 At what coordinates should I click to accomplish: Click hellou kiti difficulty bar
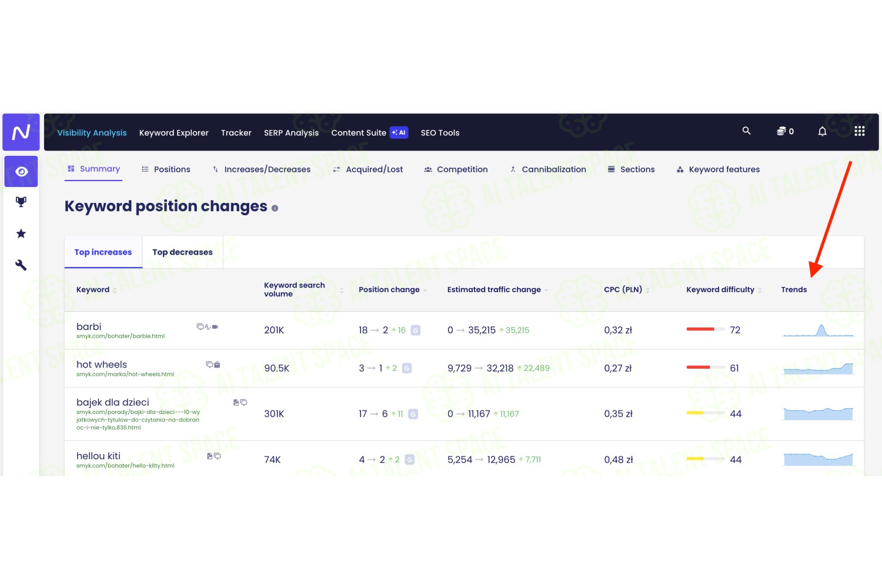(x=705, y=459)
